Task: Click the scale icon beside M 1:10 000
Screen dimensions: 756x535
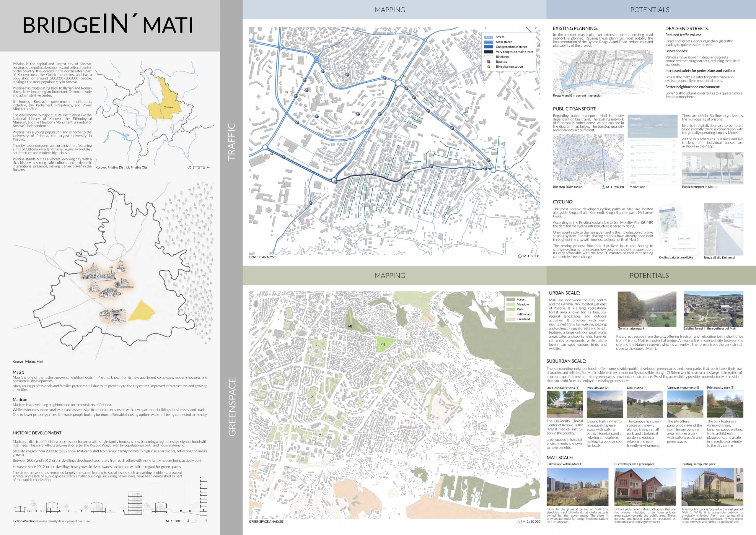Action: point(520,521)
